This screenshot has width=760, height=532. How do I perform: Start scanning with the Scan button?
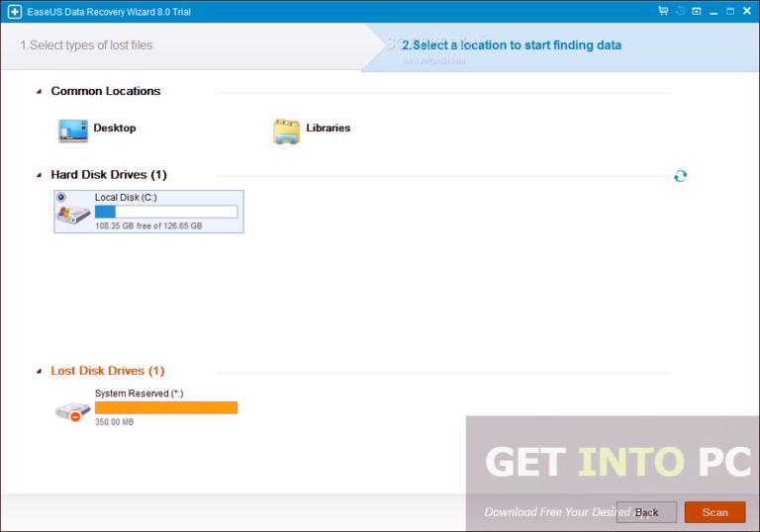pyautogui.click(x=714, y=512)
